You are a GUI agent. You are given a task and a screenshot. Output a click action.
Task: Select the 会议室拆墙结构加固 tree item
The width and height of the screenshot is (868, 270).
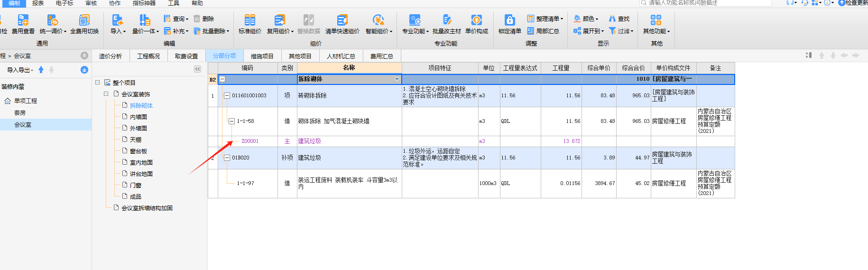click(147, 208)
